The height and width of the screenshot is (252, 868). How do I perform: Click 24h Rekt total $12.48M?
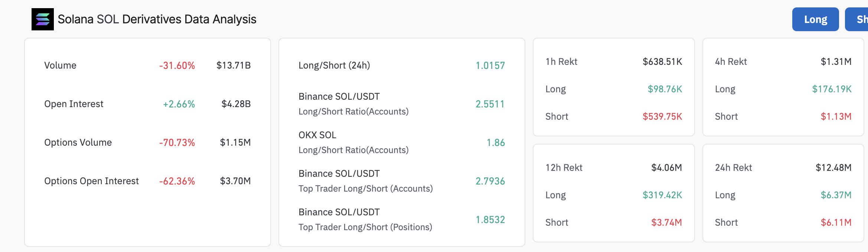pyautogui.click(x=833, y=168)
